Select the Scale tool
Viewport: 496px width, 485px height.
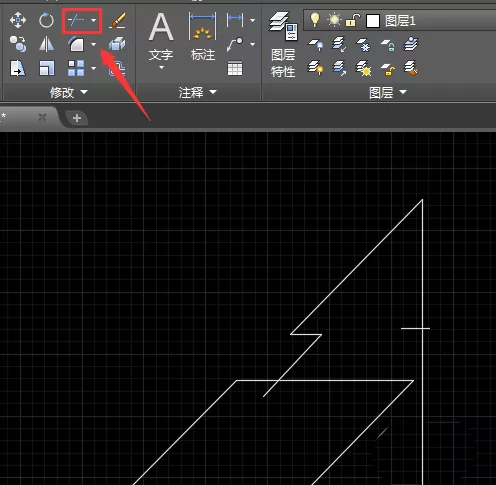click(47, 68)
